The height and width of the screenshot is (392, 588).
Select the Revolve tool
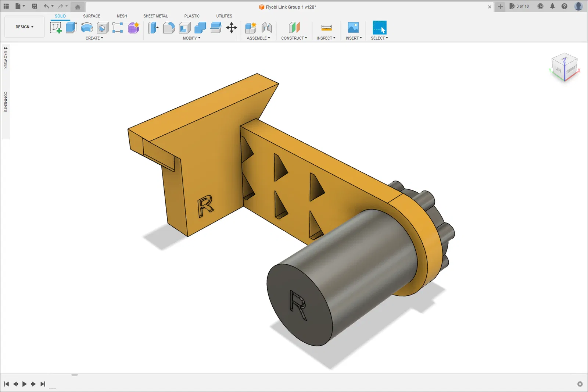pyautogui.click(x=87, y=28)
